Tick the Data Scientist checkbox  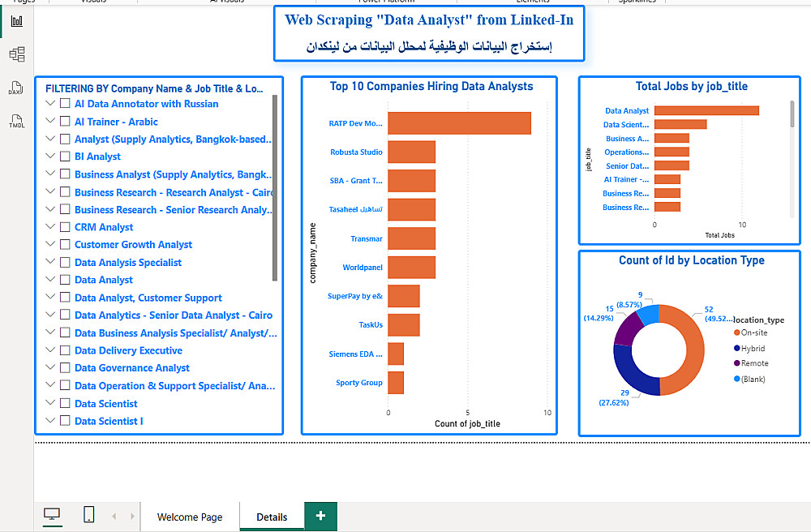[65, 403]
